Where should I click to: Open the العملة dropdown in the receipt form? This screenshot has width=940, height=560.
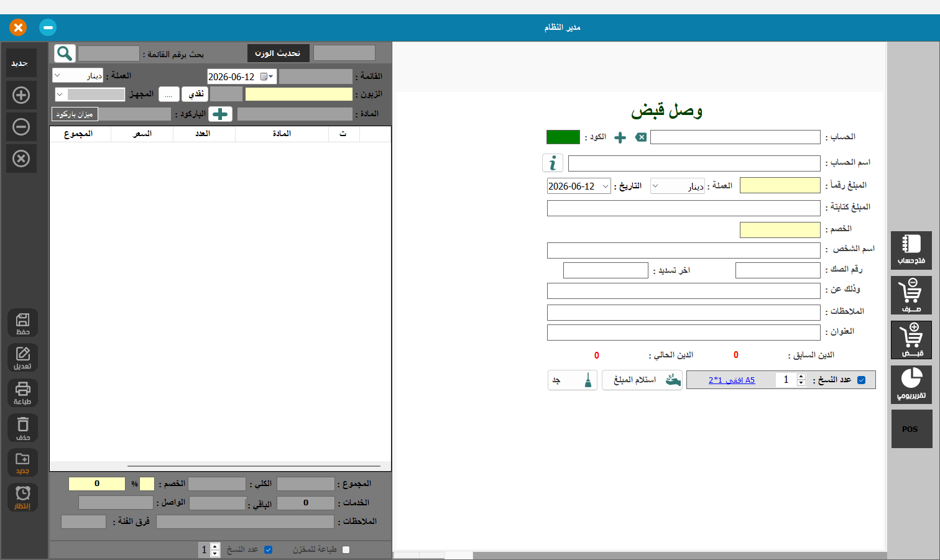pos(655,186)
